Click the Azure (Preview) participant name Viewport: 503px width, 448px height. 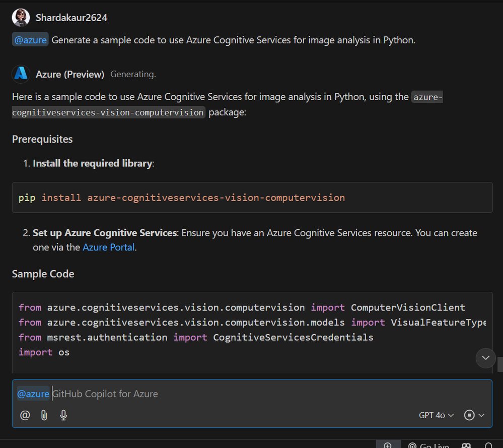pos(70,74)
